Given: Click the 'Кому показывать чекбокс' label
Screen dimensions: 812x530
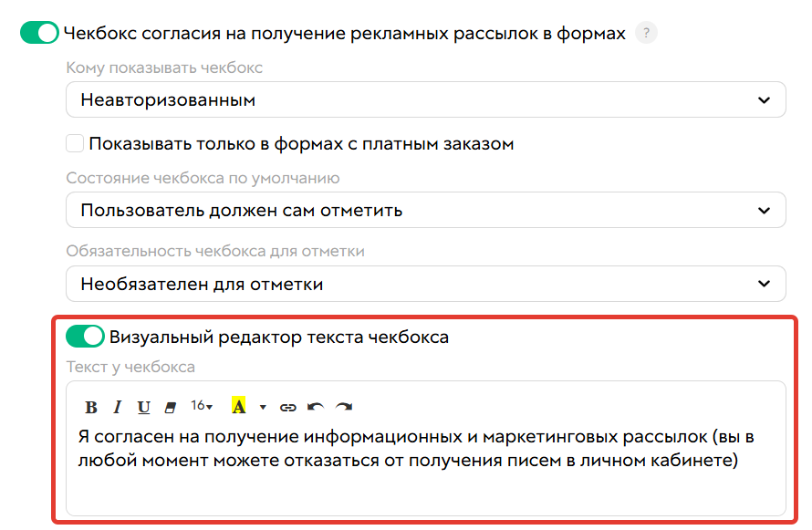Looking at the screenshot, I should [164, 68].
